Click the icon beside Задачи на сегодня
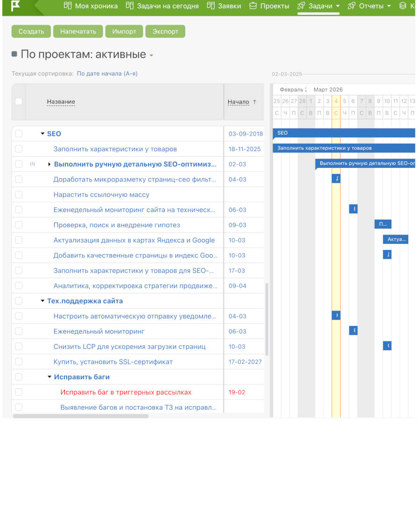The height and width of the screenshot is (513, 420). click(129, 6)
